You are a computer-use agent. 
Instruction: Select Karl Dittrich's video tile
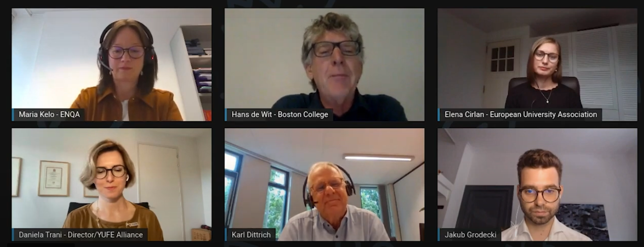(324, 184)
